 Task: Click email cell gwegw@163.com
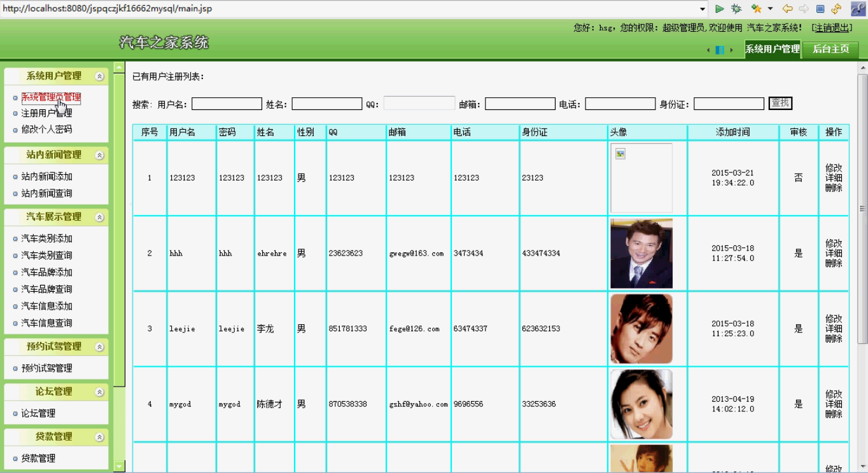(416, 254)
